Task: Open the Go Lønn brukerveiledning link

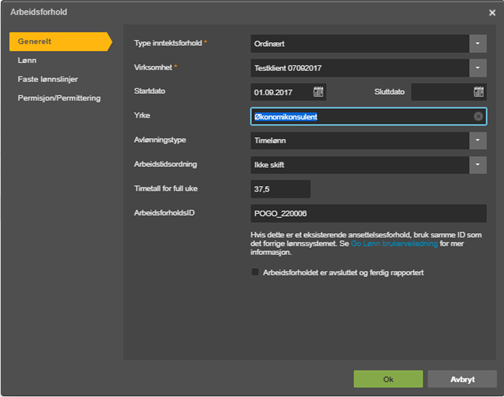Action: [394, 244]
